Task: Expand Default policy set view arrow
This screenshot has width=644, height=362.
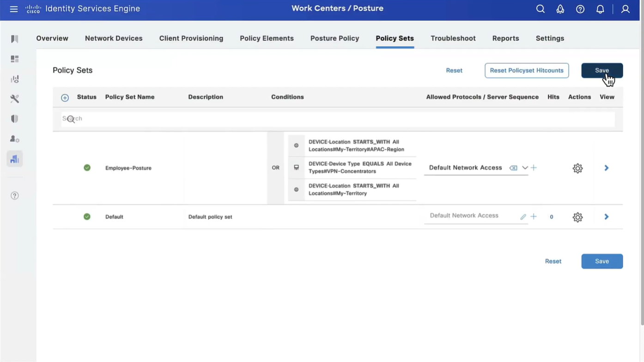Action: pyautogui.click(x=607, y=217)
